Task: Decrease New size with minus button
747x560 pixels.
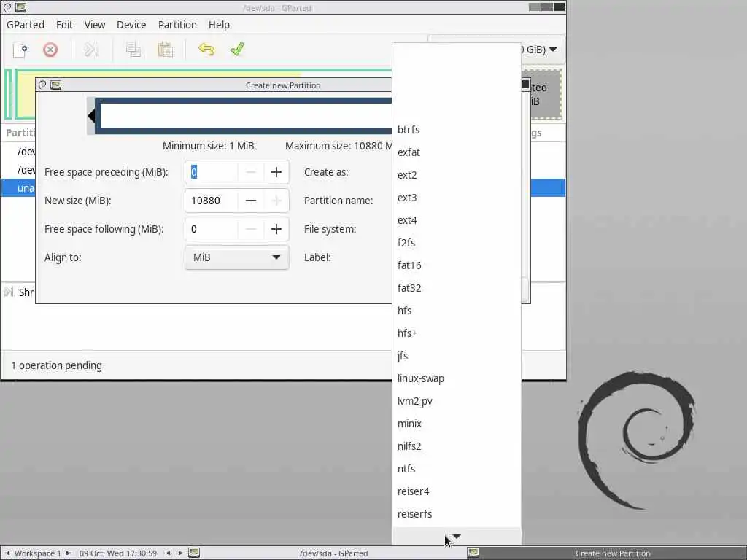Action: [251, 201]
